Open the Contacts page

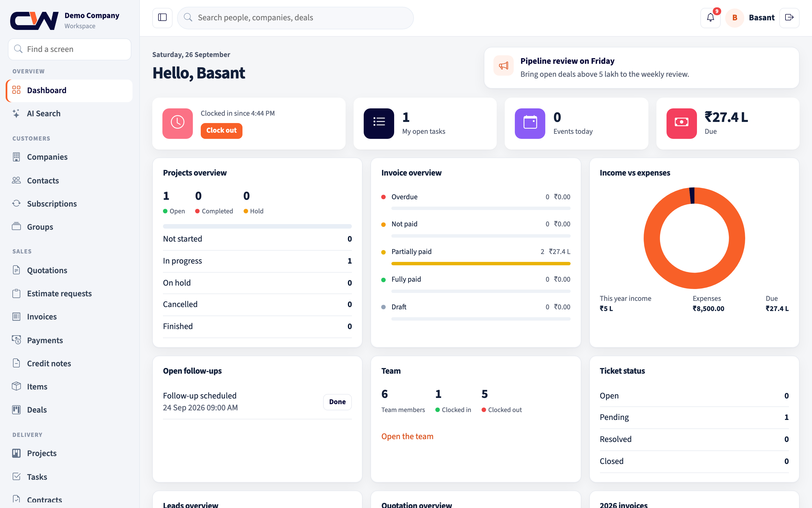(x=69, y=180)
